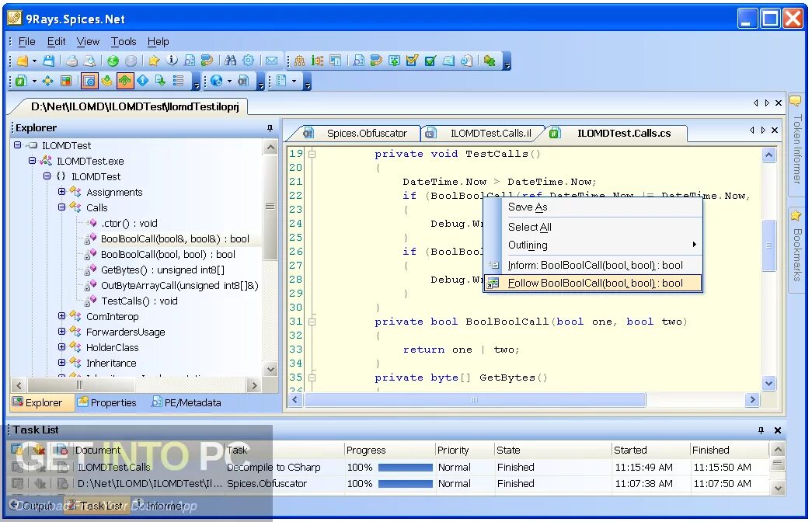The width and height of the screenshot is (812, 522).
Task: Toggle the highlighted window-gear toolbar button
Action: click(x=89, y=81)
